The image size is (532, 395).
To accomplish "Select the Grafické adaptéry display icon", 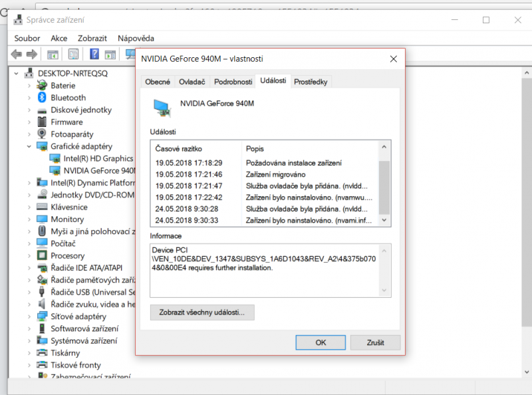I will click(42, 146).
